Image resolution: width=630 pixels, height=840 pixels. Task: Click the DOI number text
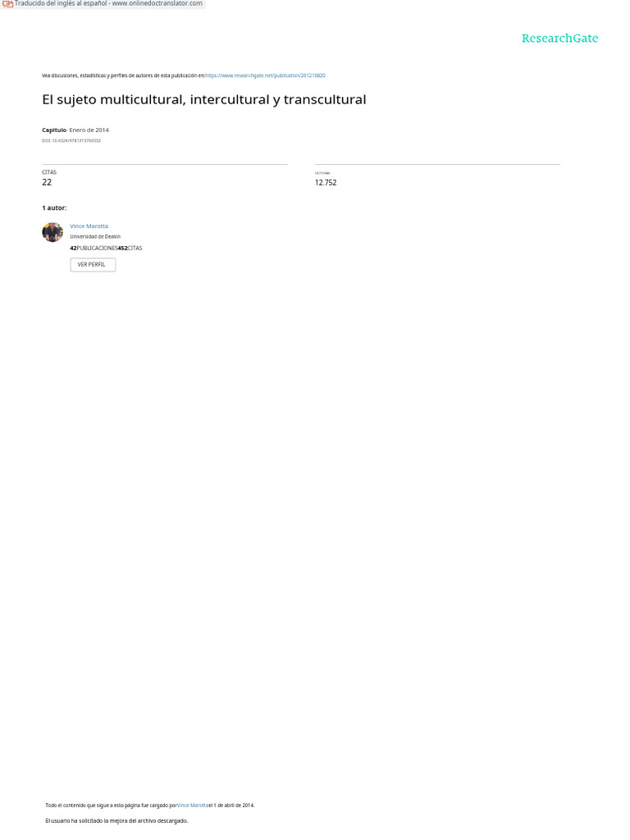click(x=71, y=141)
